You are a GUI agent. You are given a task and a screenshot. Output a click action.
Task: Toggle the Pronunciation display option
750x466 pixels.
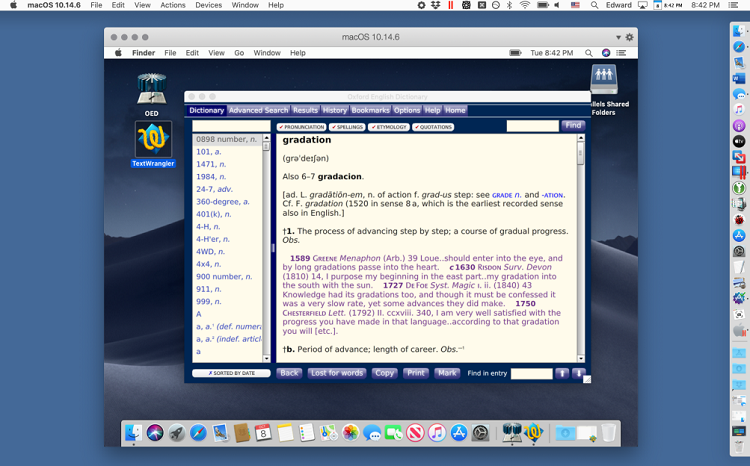pos(301,127)
